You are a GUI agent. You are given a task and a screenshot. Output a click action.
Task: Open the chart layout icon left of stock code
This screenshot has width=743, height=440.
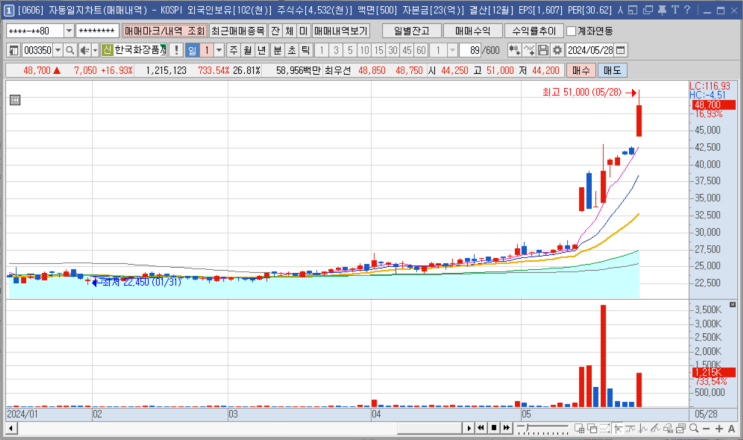tap(14, 50)
